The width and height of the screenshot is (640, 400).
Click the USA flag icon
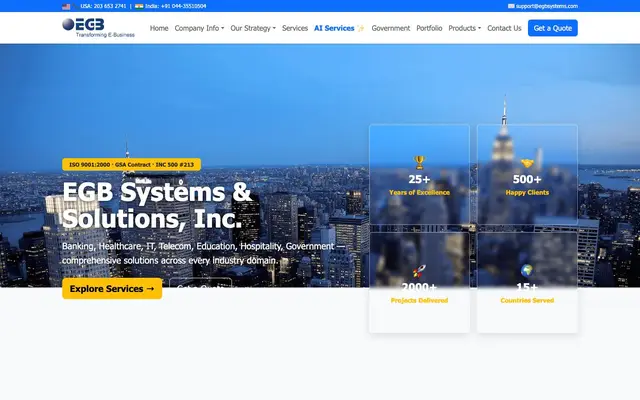click(66, 6)
